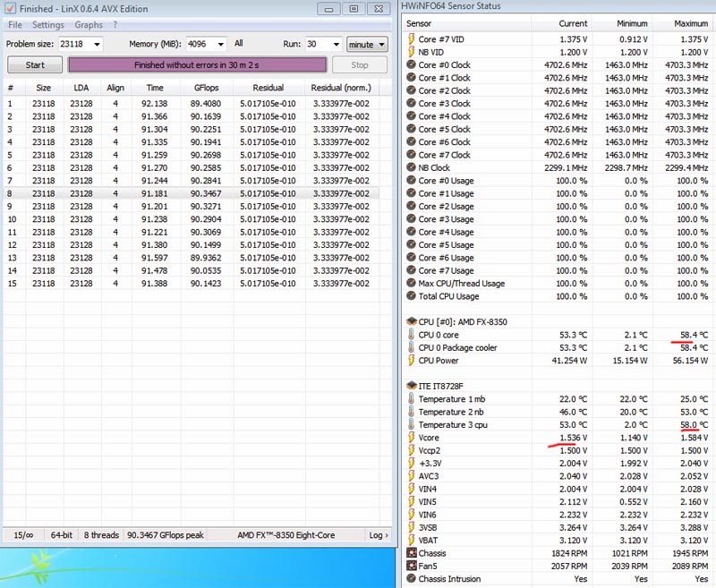
Task: Click the clock icon beside Core #3 Clock
Action: pyautogui.click(x=412, y=103)
